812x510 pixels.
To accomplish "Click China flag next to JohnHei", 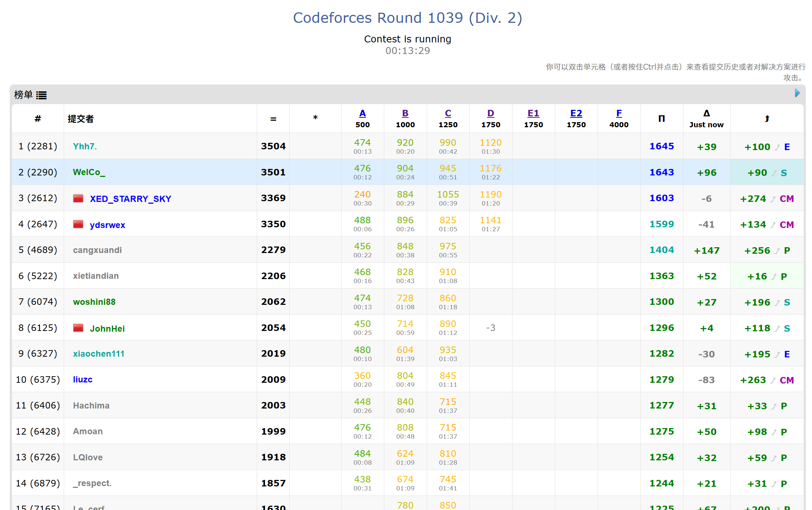I will 78,328.
